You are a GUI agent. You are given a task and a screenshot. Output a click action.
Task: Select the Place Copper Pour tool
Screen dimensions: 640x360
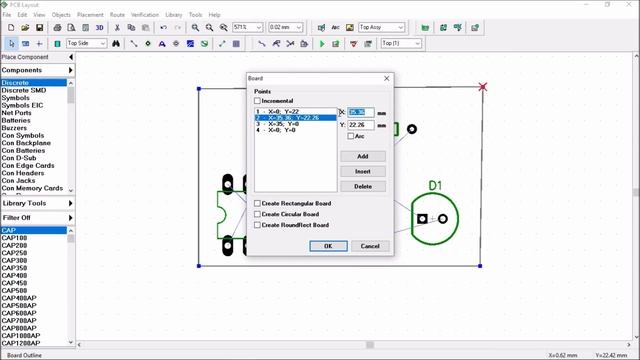[x=190, y=43]
